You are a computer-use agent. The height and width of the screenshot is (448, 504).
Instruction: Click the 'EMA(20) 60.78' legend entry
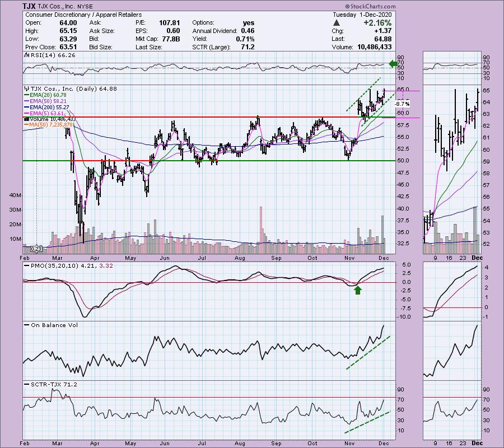click(x=48, y=95)
